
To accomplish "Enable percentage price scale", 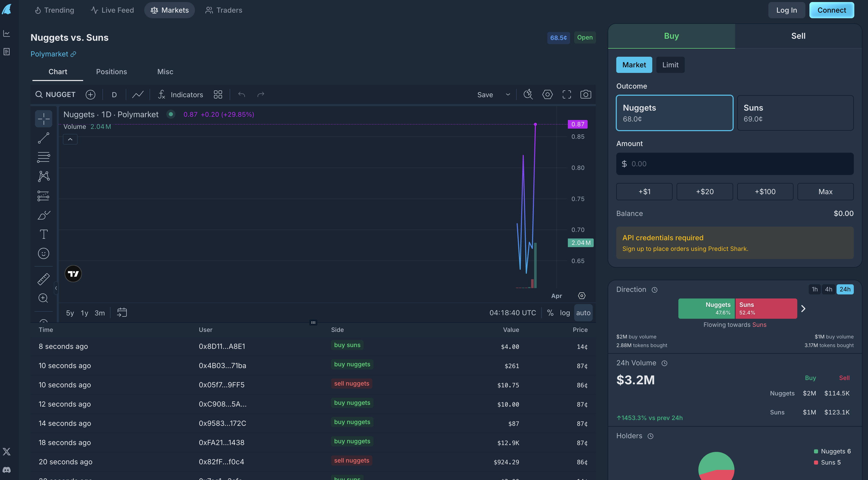I will point(550,312).
